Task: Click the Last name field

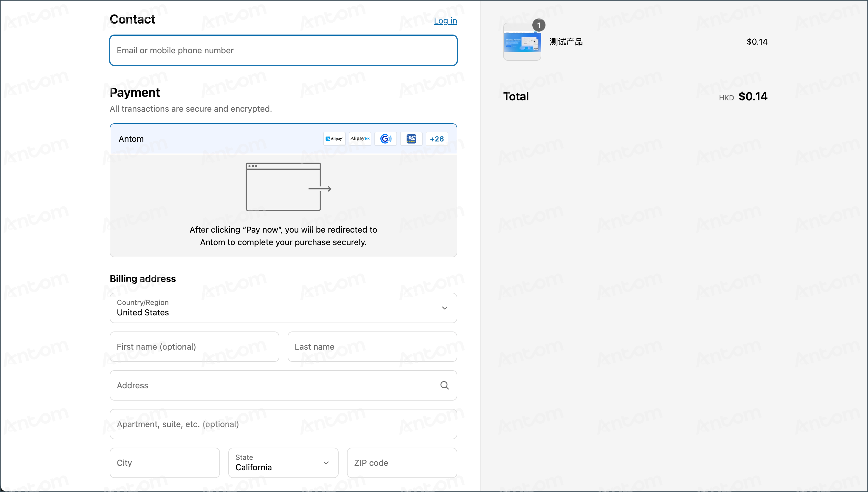Action: point(372,347)
